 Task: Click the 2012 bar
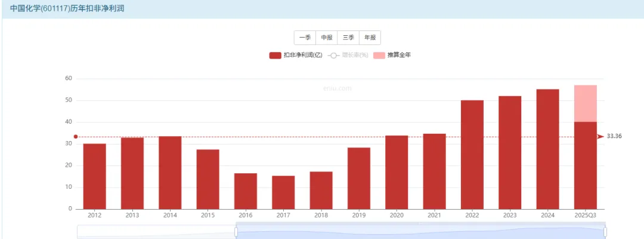click(94, 176)
